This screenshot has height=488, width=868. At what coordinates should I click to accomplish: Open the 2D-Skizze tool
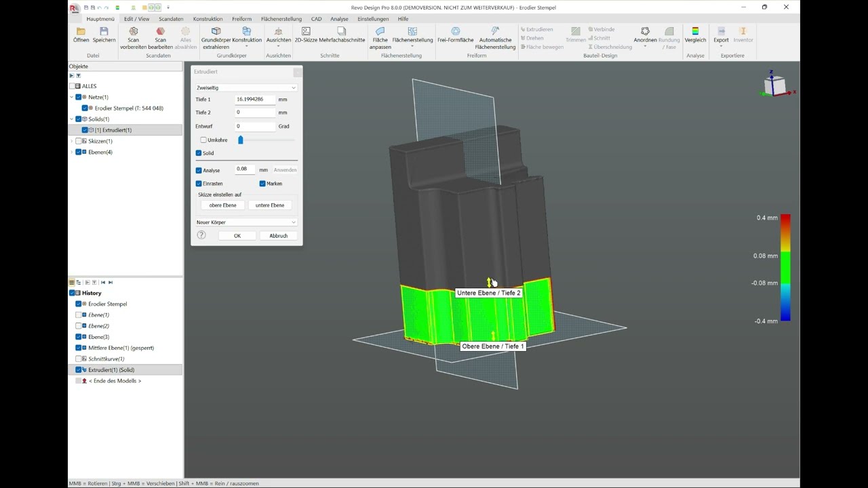click(x=306, y=32)
